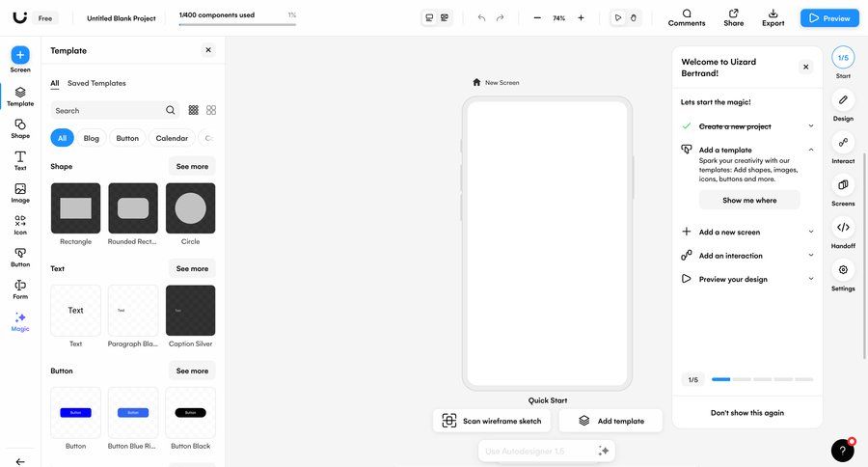The width and height of the screenshot is (868, 467).
Task: Select the All templates tab
Action: [55, 83]
